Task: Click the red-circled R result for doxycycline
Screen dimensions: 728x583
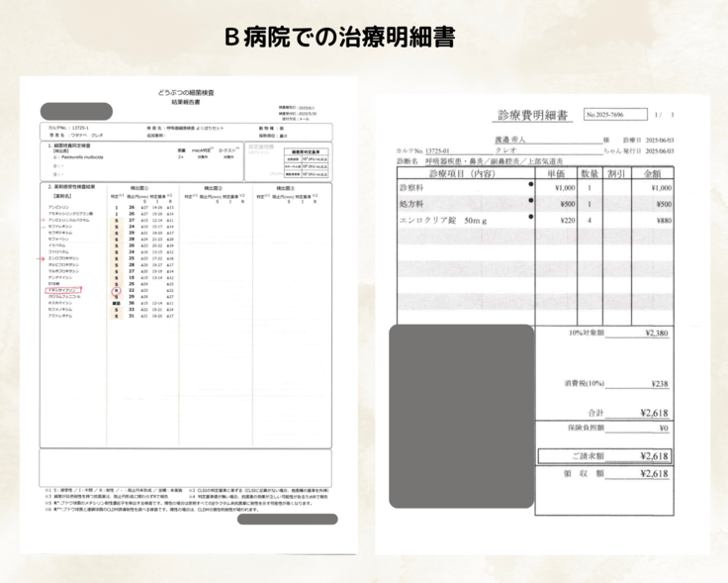Action: pos(117,290)
